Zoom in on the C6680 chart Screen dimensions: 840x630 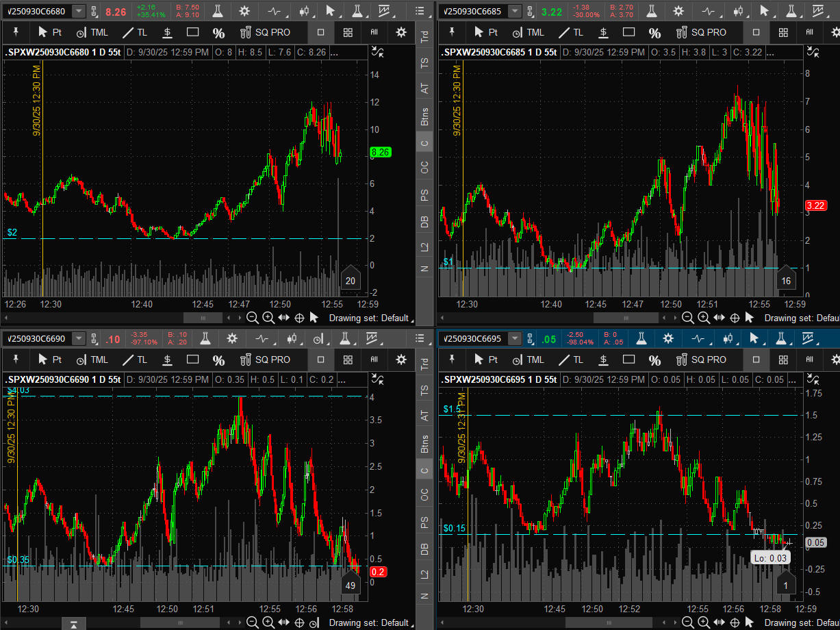coord(268,318)
